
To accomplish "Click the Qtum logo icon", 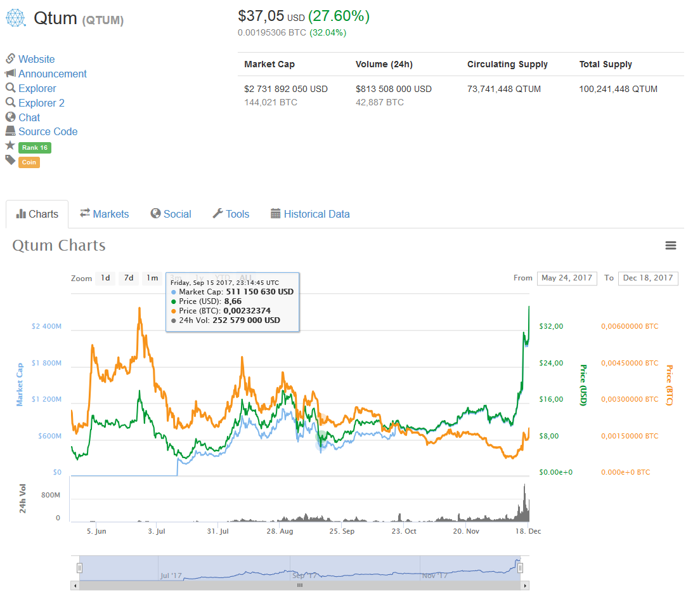I will click(x=16, y=18).
